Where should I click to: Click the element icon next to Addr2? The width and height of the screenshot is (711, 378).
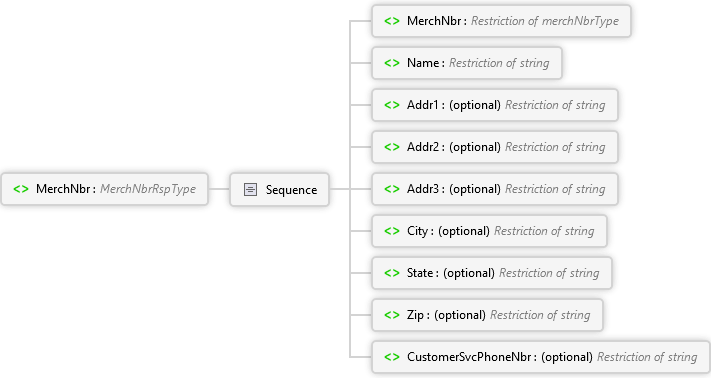pyautogui.click(x=392, y=147)
